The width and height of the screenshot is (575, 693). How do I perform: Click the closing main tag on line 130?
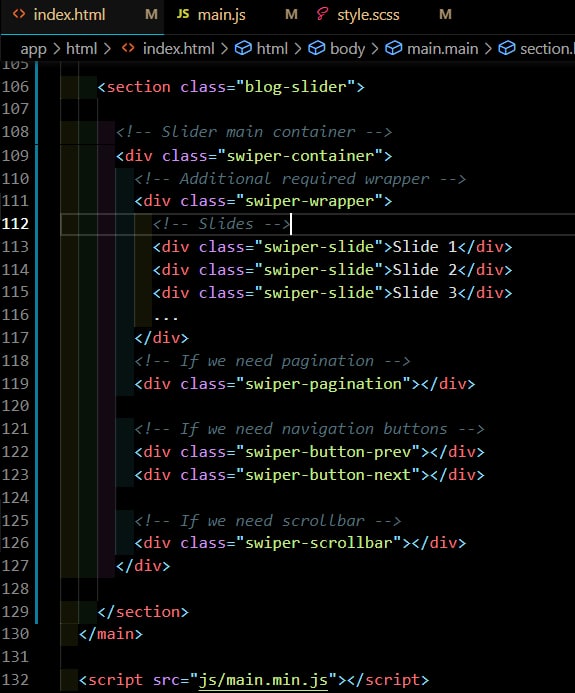pyautogui.click(x=110, y=635)
